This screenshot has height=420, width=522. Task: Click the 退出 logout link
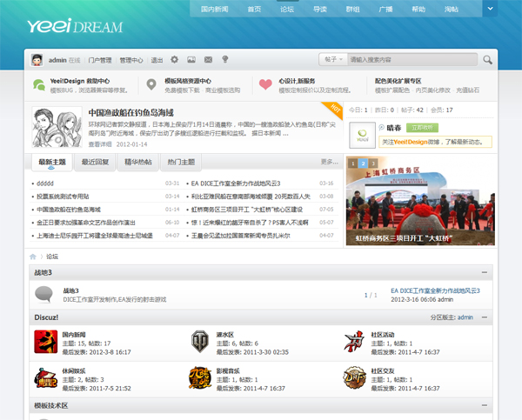(x=157, y=60)
